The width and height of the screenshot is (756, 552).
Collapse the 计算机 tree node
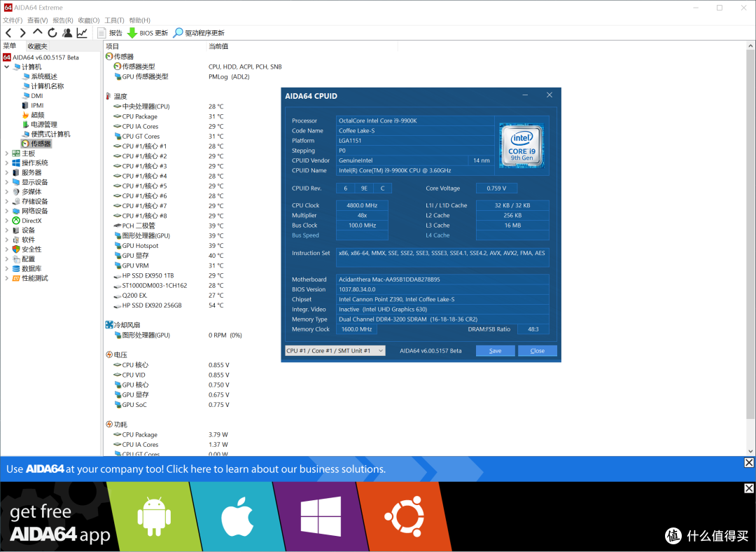tap(7, 67)
